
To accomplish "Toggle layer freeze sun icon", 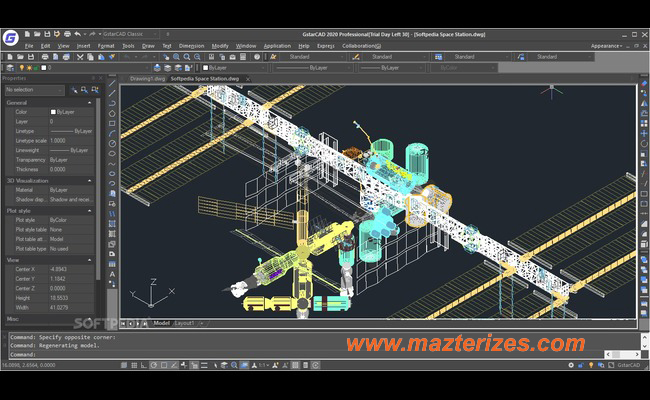I will tap(29, 68).
